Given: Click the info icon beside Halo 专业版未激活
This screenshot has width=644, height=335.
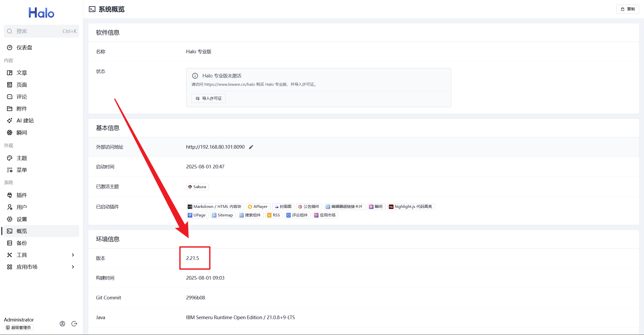Looking at the screenshot, I should 195,76.
